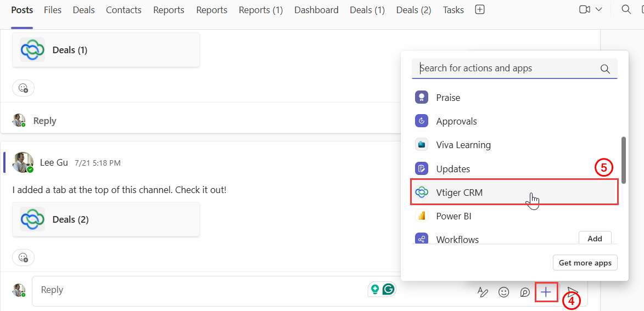The width and height of the screenshot is (644, 311).
Task: Reply to the Deals (1) thread
Action: click(x=44, y=121)
